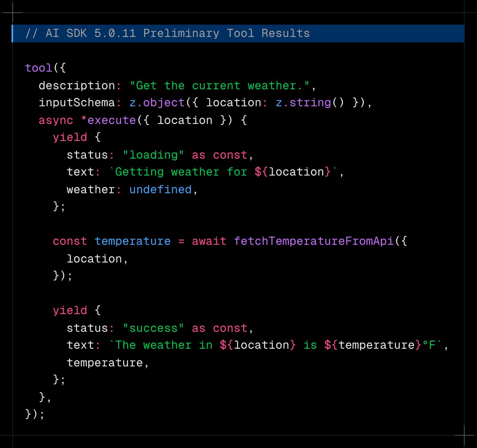Select the closing '});' at the bottom

tap(35, 414)
